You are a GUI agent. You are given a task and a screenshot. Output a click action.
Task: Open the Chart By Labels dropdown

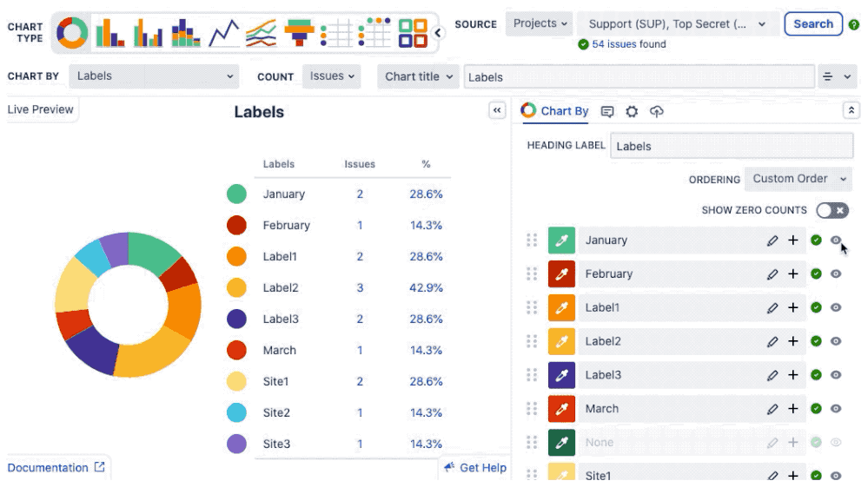pos(154,76)
